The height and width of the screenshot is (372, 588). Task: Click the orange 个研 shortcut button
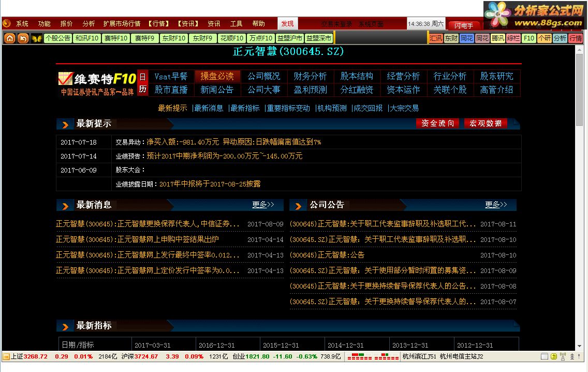coord(545,38)
